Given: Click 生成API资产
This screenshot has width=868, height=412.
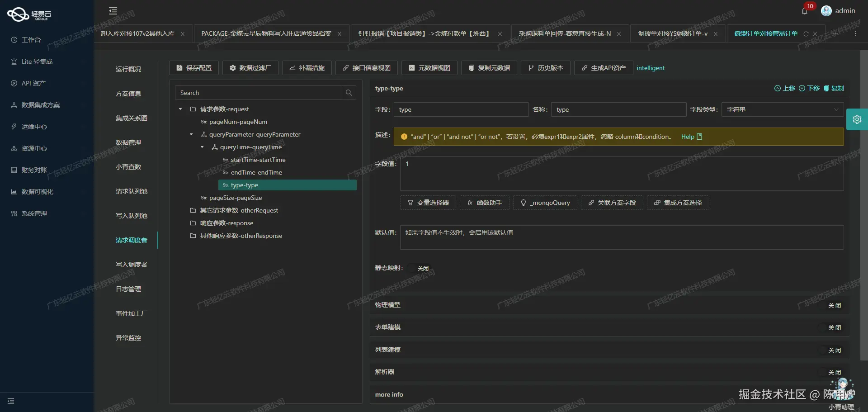Looking at the screenshot, I should point(604,68).
